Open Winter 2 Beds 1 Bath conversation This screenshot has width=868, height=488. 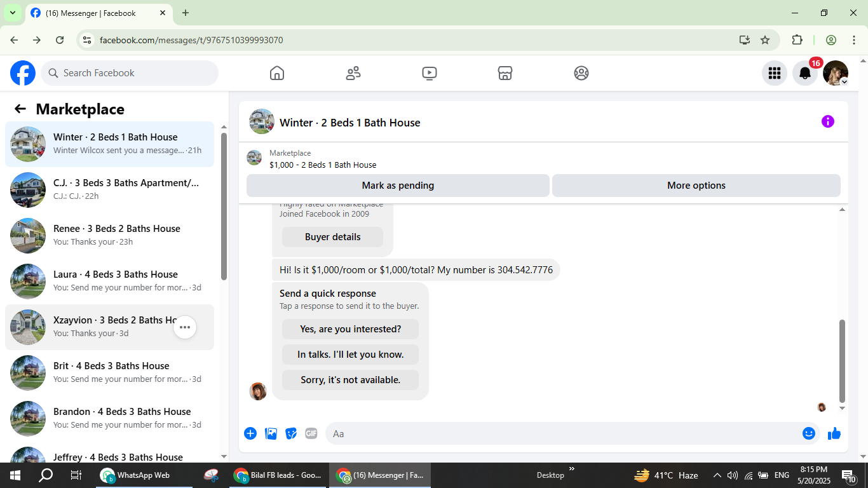(x=109, y=144)
